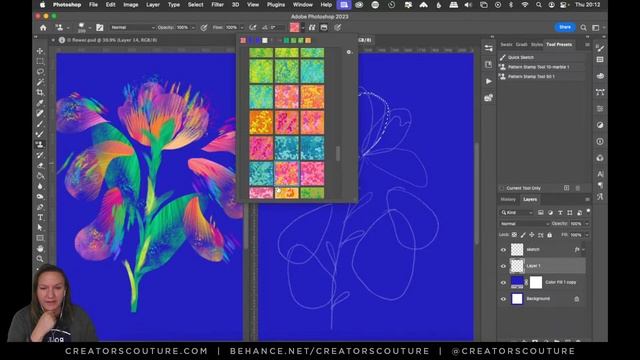Enable Current Tool Only checkbox
Viewport: 640px width, 360px height.
coord(502,188)
